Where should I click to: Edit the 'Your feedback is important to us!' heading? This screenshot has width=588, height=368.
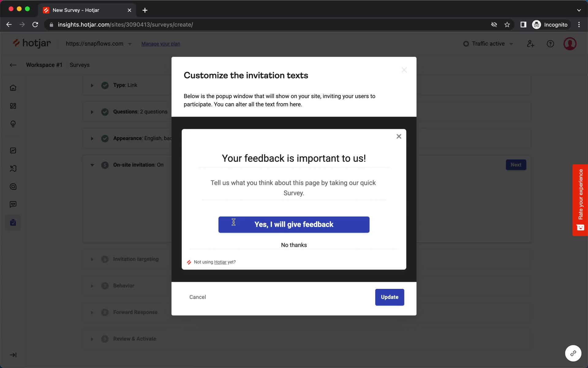294,159
